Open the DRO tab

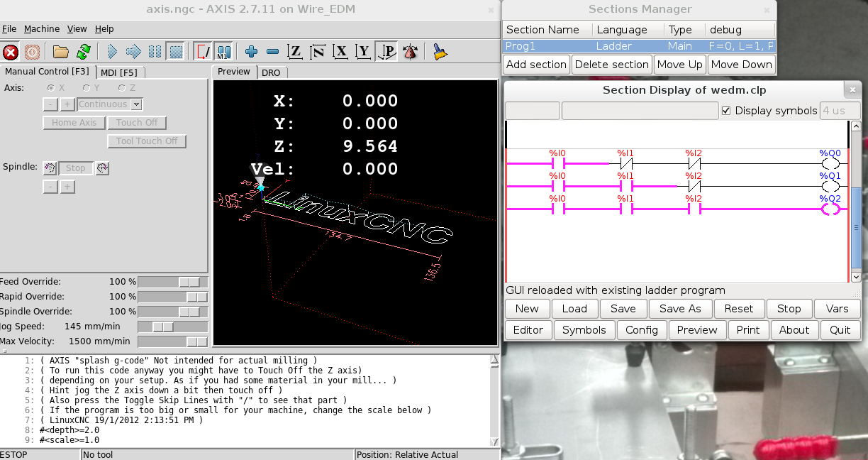271,72
